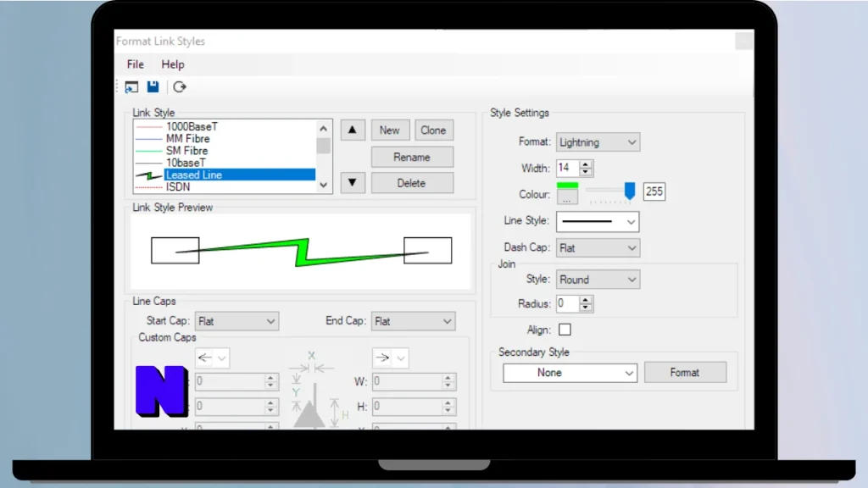Viewport: 868px width, 488px height.
Task: Click the first start cap value field
Action: click(230, 381)
